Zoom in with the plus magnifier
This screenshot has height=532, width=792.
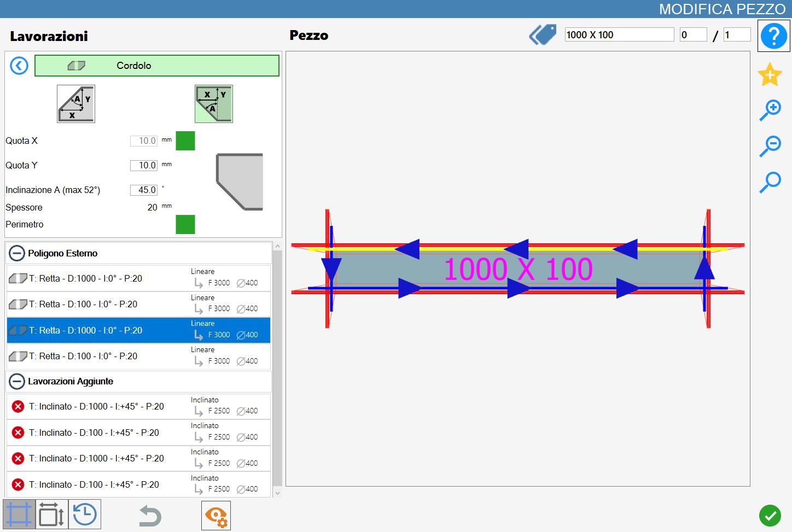tap(770, 110)
